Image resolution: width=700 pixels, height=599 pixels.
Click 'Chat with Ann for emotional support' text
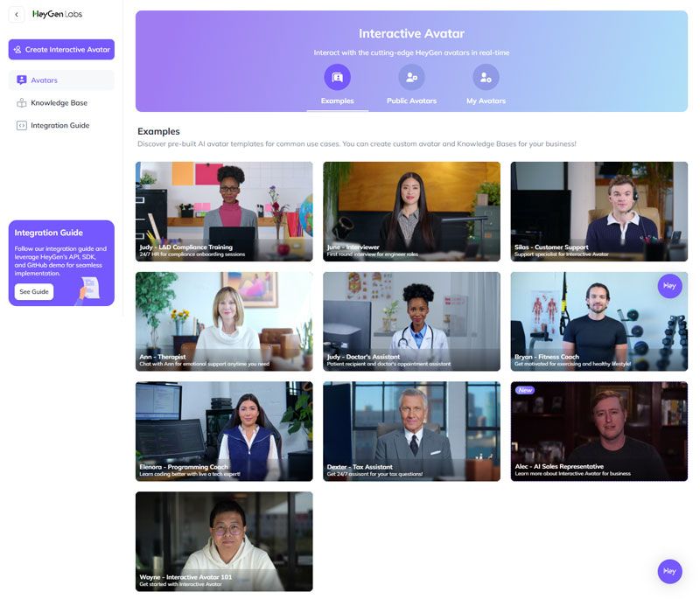[x=205, y=364]
